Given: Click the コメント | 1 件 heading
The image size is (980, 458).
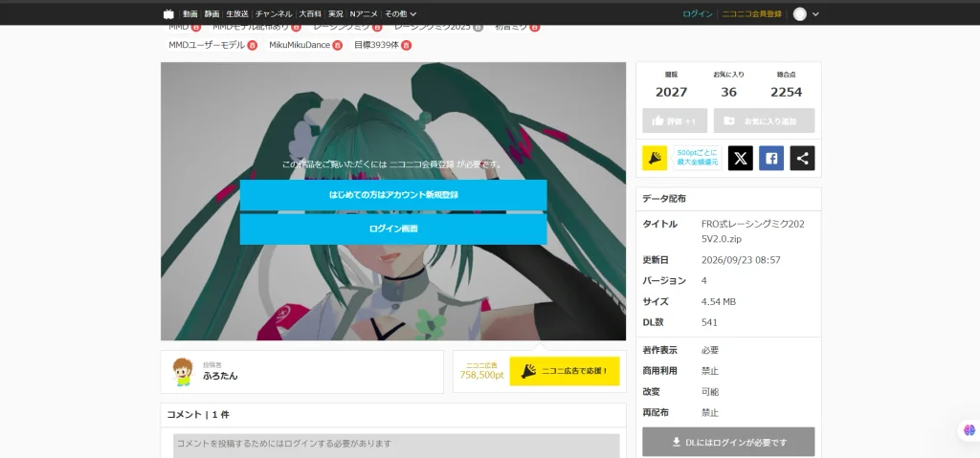Looking at the screenshot, I should pos(197,414).
